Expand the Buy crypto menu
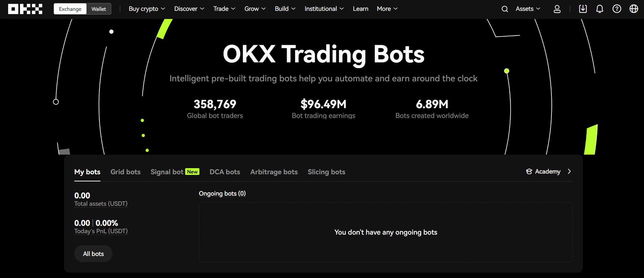The image size is (644, 278). click(x=147, y=9)
